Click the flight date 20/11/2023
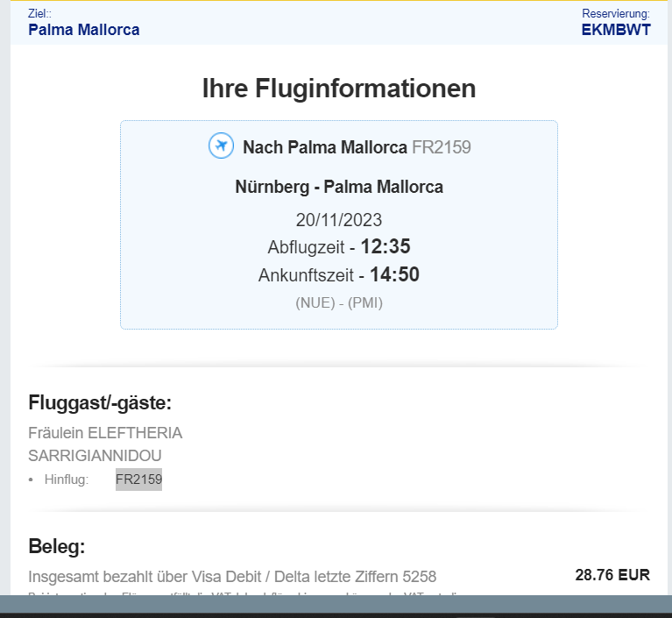 pyautogui.click(x=339, y=220)
